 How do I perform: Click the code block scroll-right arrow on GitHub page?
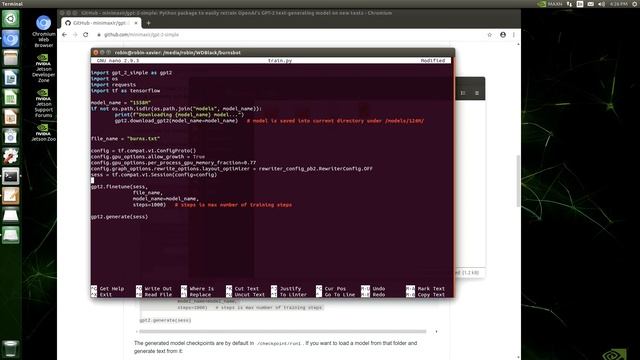click(436, 331)
